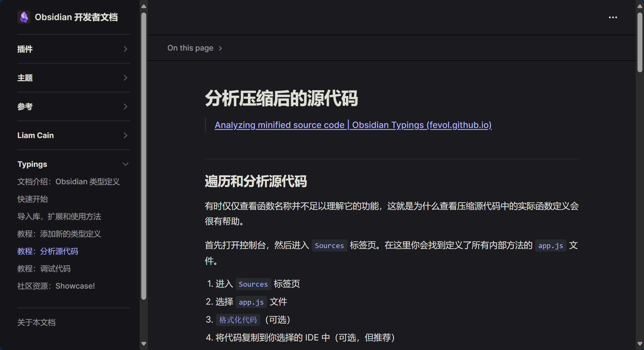Open 教程：调试代码 page
The width and height of the screenshot is (644, 350).
44,268
